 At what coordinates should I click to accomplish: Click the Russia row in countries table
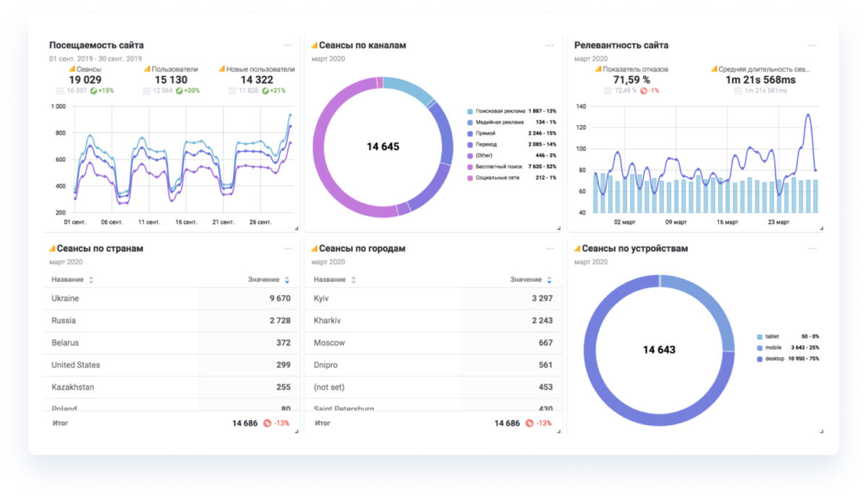[171, 321]
